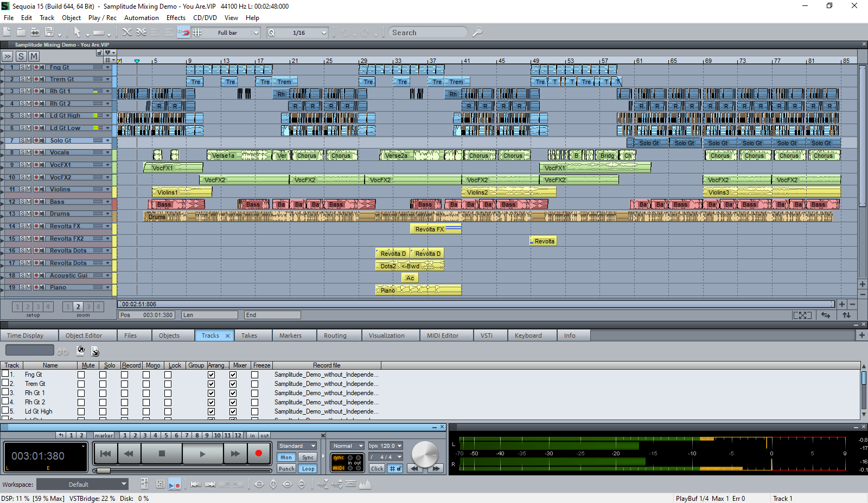Toggle the Mon monitoring button
The image size is (868, 503).
[286, 457]
